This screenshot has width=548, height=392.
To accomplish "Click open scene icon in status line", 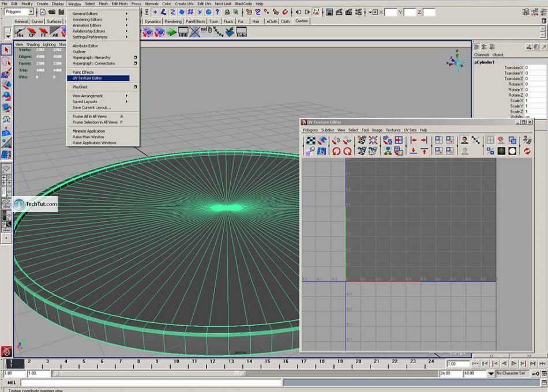I will point(52,12).
